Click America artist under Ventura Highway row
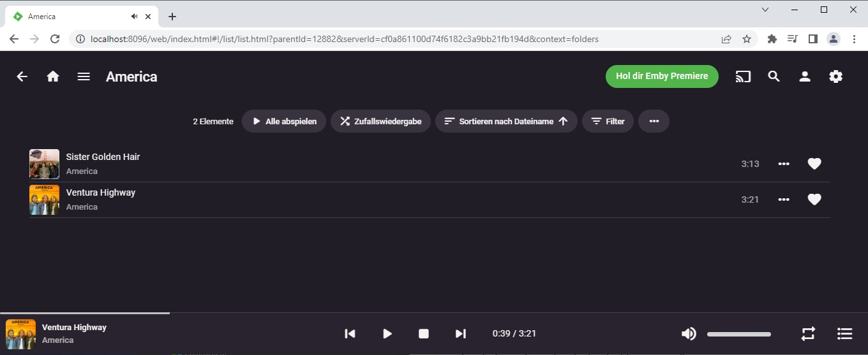The image size is (868, 355). 82,207
